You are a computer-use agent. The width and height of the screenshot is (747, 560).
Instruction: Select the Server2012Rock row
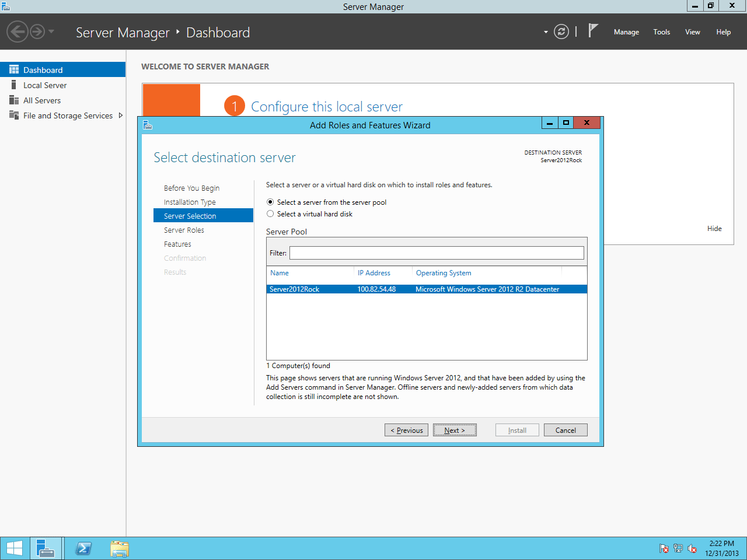(427, 289)
